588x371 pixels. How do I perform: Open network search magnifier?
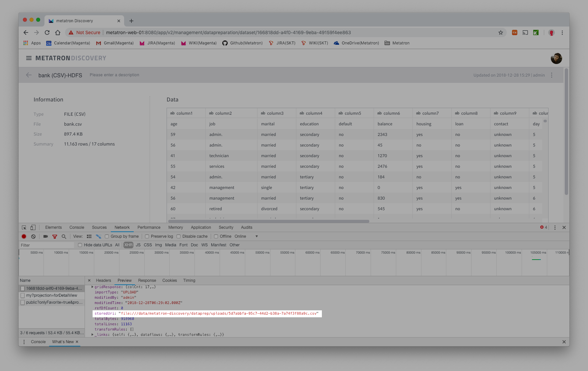tap(64, 236)
